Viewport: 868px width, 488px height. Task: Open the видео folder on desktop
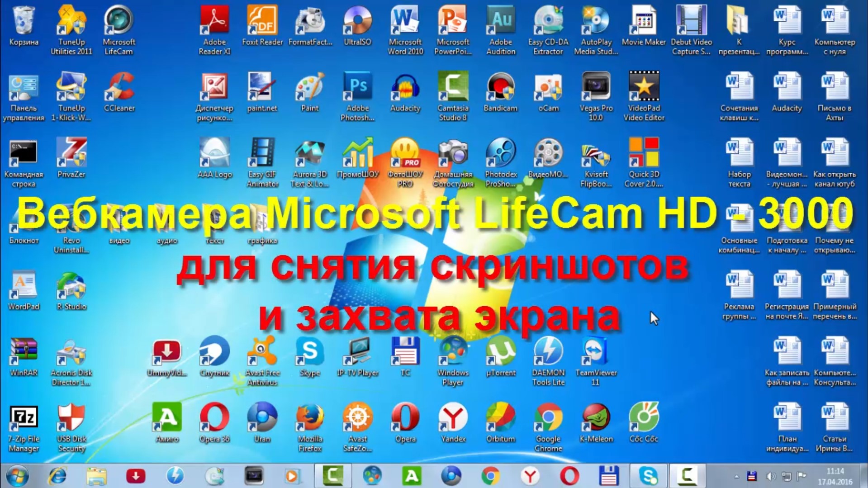pos(119,225)
